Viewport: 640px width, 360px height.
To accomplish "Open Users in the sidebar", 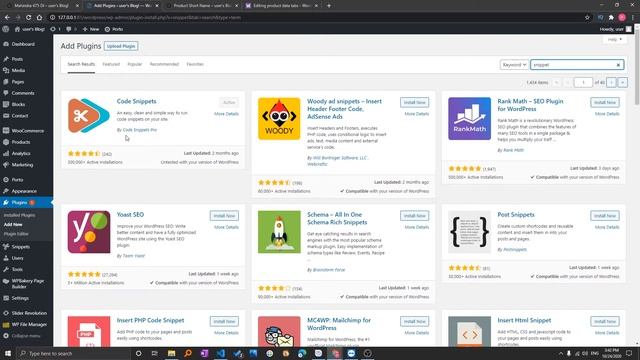I will [18, 258].
